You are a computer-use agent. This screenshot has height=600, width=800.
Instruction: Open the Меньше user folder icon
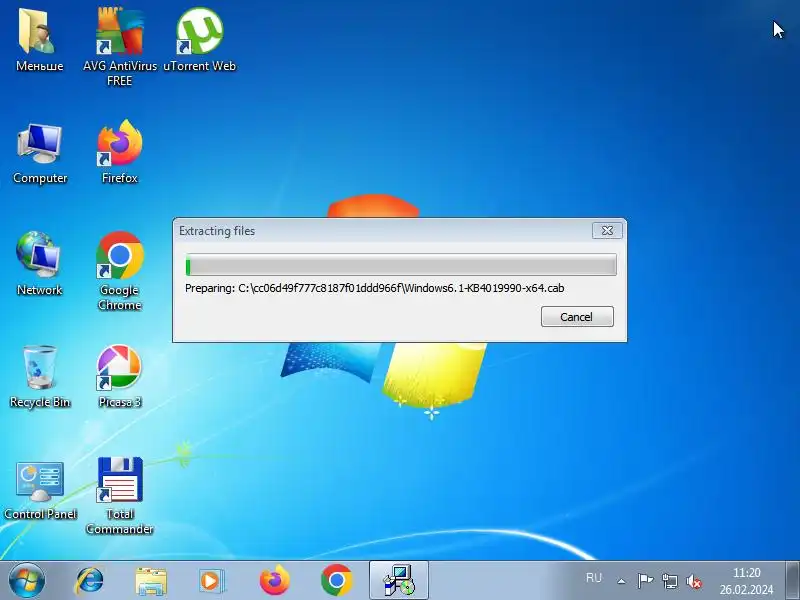[x=39, y=40]
